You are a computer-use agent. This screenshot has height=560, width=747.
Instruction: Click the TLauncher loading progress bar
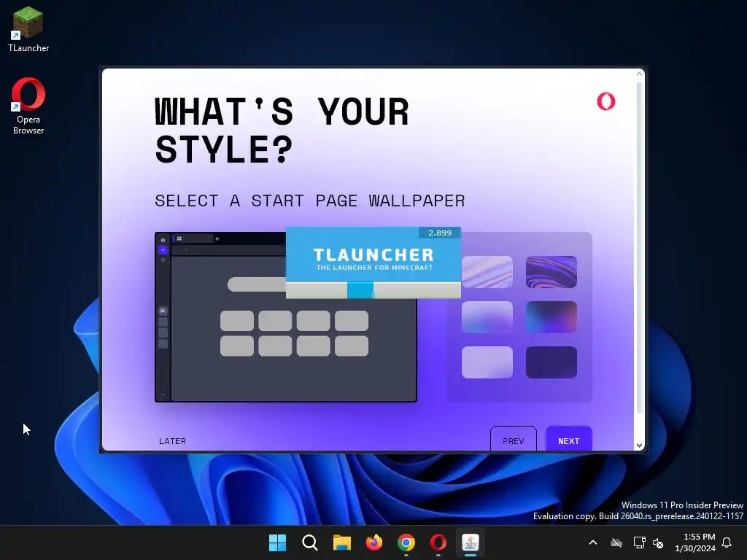(x=373, y=290)
